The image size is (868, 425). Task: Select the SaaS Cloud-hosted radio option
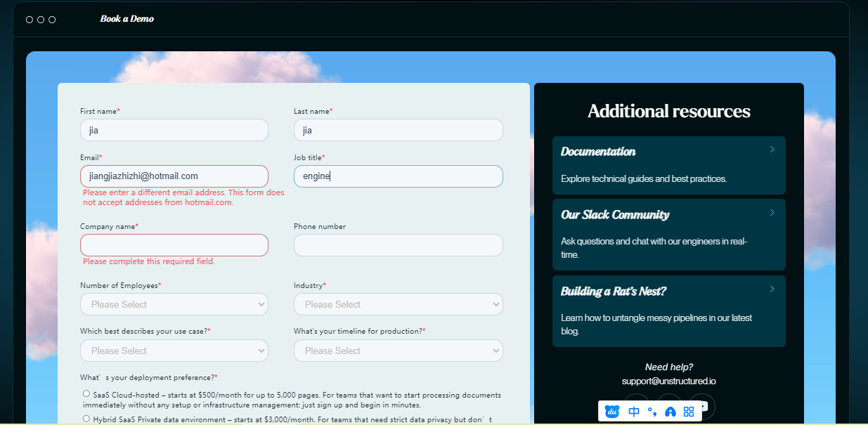pyautogui.click(x=86, y=394)
